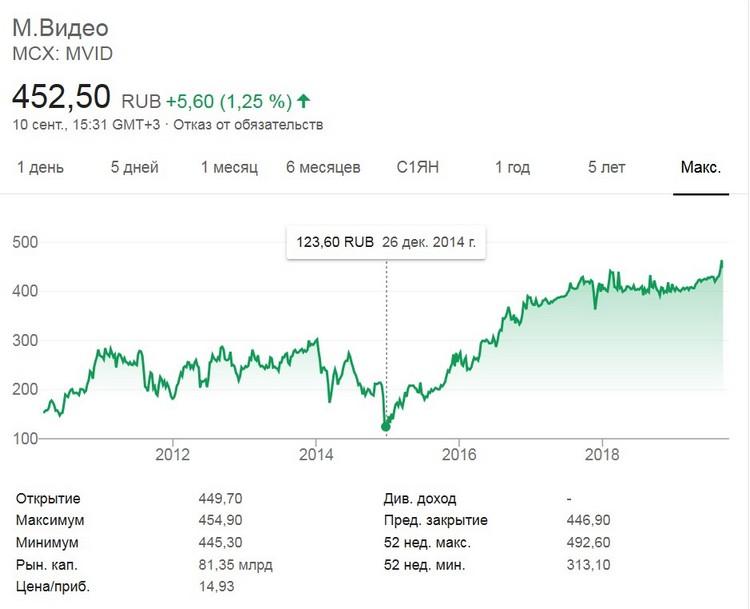Click the 2012 x-axis label
The image size is (750, 609).
[x=173, y=454]
